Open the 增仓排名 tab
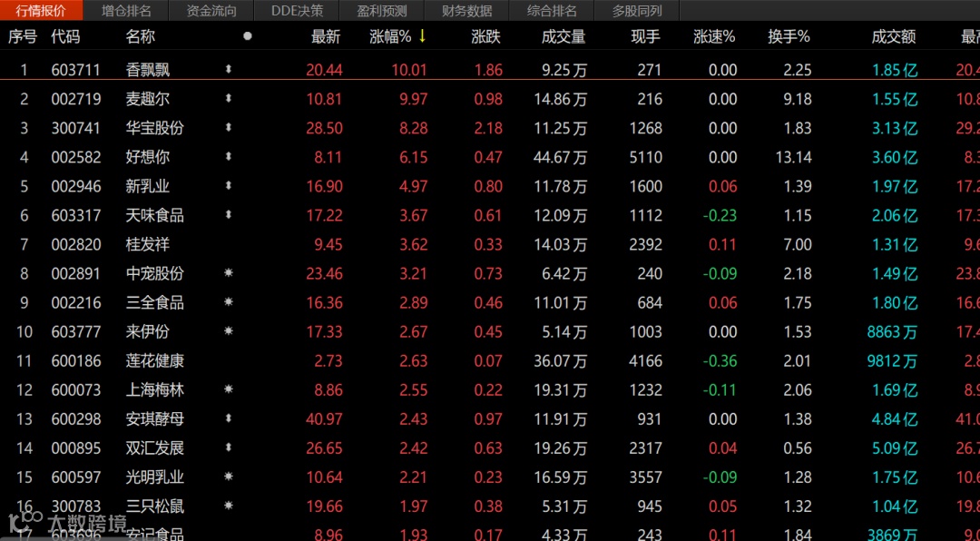 [126, 11]
